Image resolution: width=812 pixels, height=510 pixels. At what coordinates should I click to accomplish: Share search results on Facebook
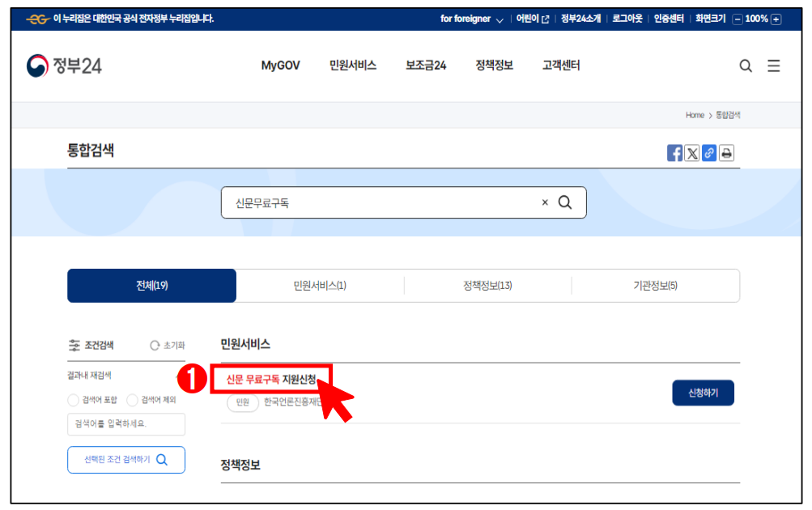coord(675,152)
